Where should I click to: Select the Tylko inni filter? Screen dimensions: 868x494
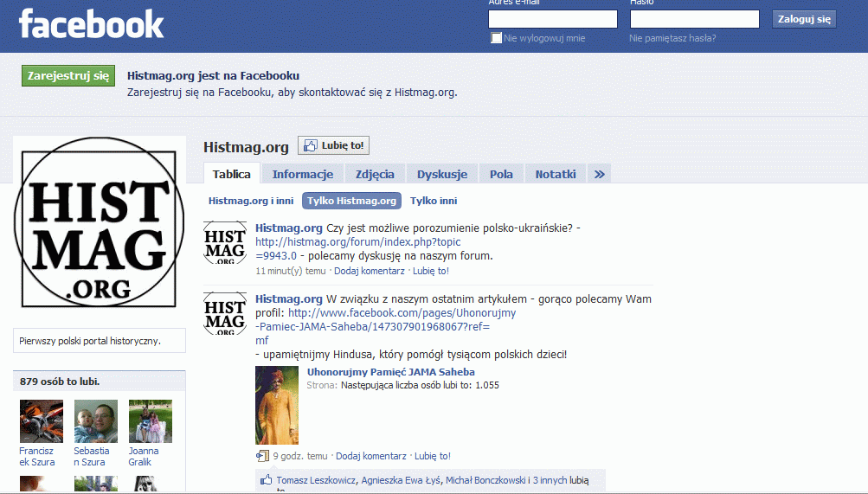434,201
